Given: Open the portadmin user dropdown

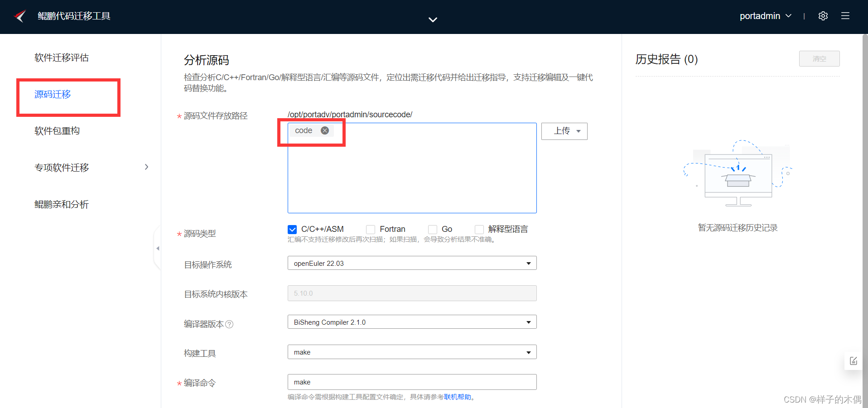Looking at the screenshot, I should tap(766, 16).
